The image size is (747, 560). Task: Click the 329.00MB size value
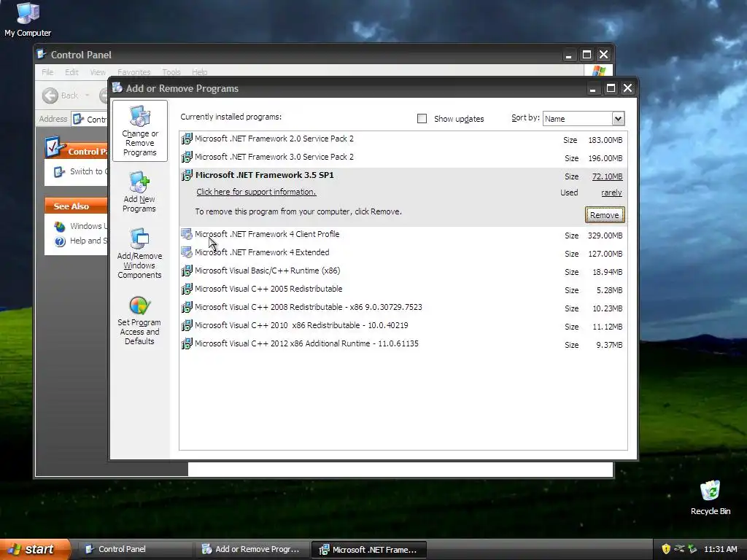pyautogui.click(x=605, y=236)
